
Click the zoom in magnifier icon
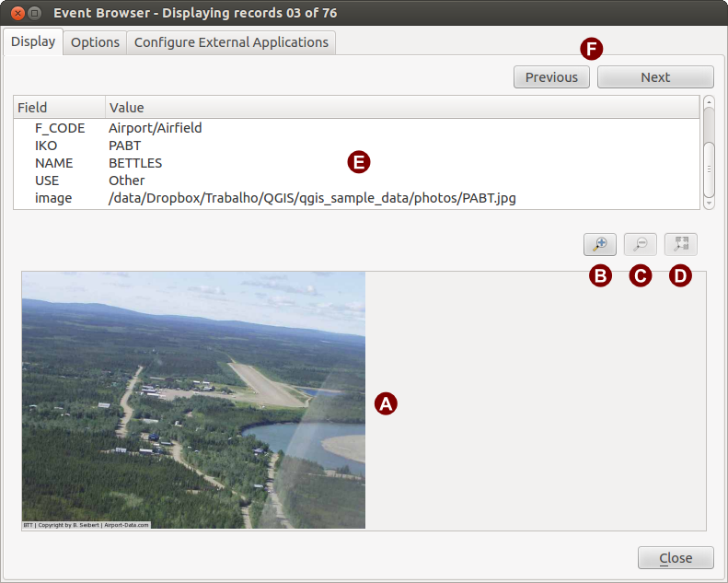pos(599,244)
